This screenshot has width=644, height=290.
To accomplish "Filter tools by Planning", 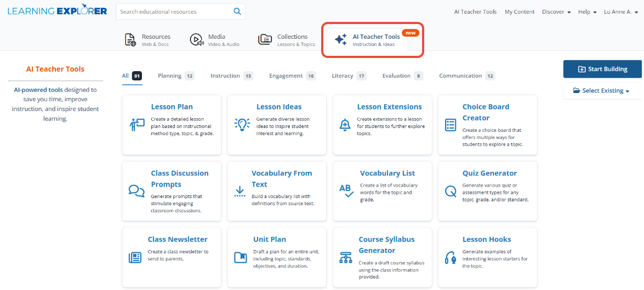I will click(176, 76).
